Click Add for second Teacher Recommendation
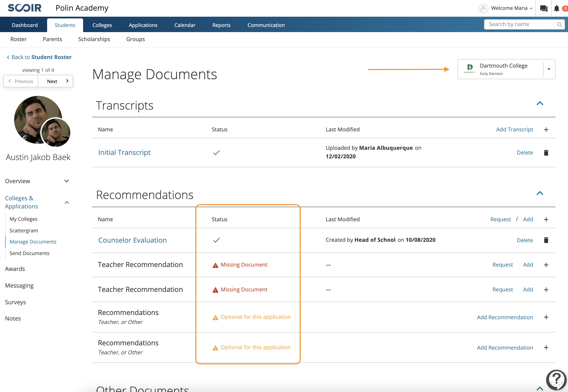568x392 pixels. click(x=528, y=290)
